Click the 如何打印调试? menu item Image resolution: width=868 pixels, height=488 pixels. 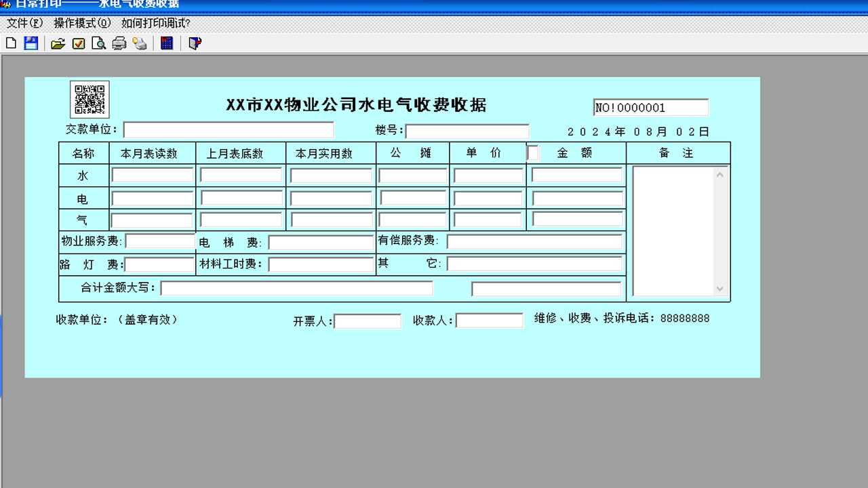point(154,22)
